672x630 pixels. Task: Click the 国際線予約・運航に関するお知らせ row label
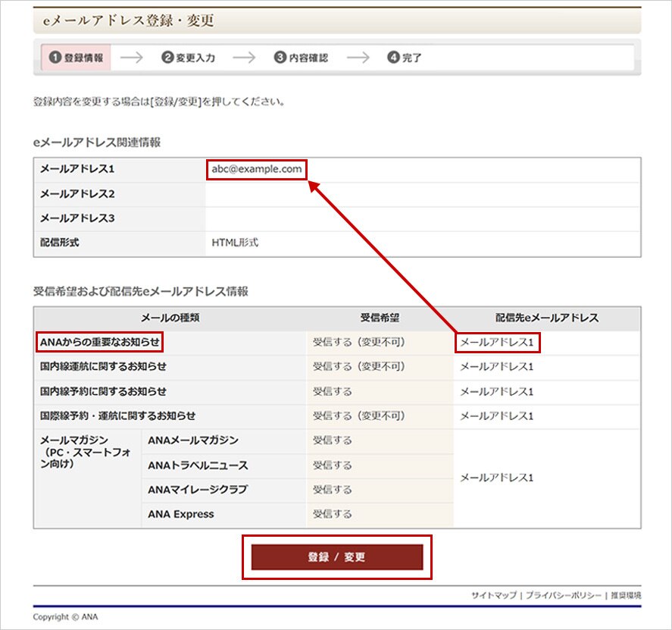pos(117,416)
